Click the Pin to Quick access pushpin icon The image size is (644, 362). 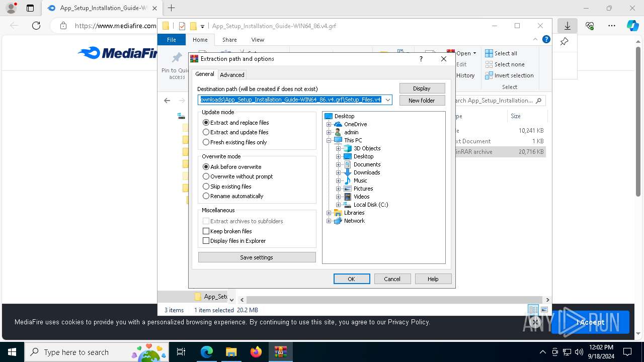click(x=177, y=58)
